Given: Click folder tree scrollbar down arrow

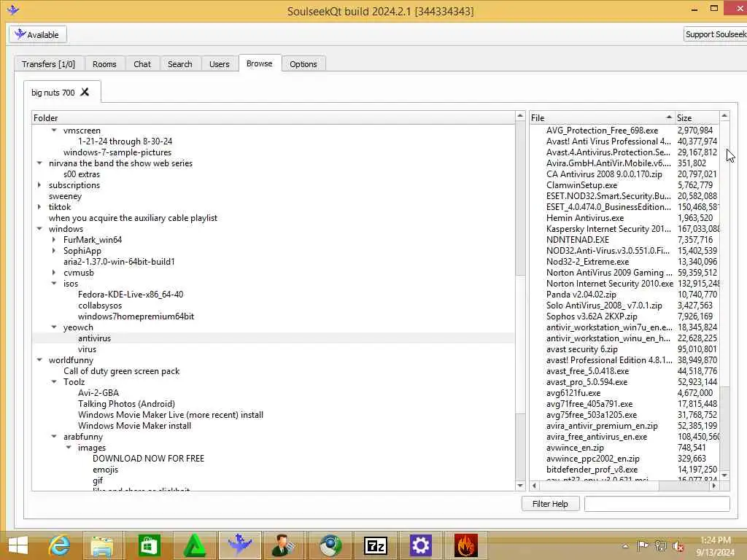Looking at the screenshot, I should point(520,485).
